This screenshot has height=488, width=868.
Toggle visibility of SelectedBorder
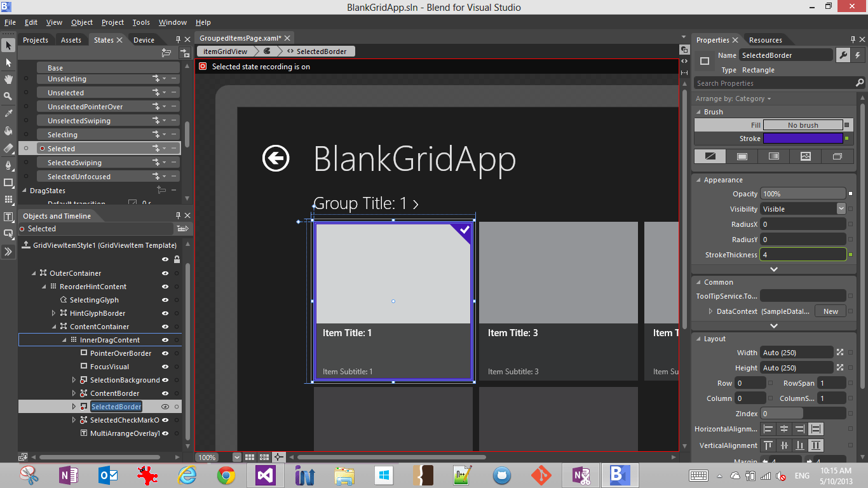(165, 407)
